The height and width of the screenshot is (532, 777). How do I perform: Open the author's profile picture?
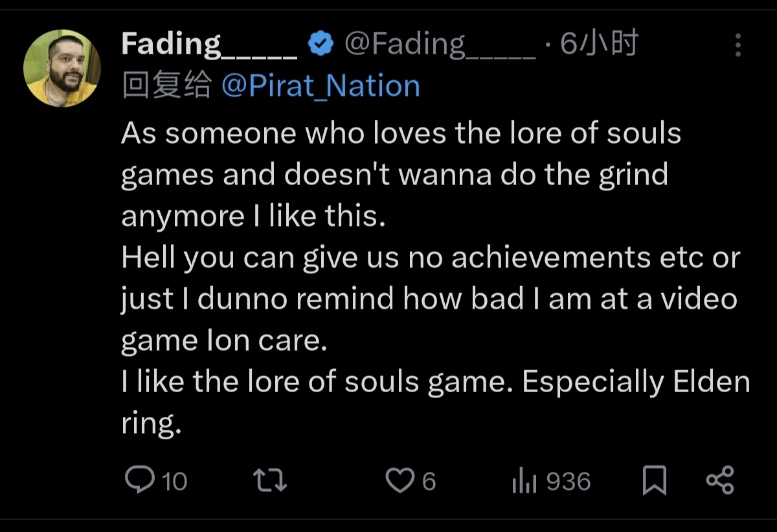pos(62,68)
